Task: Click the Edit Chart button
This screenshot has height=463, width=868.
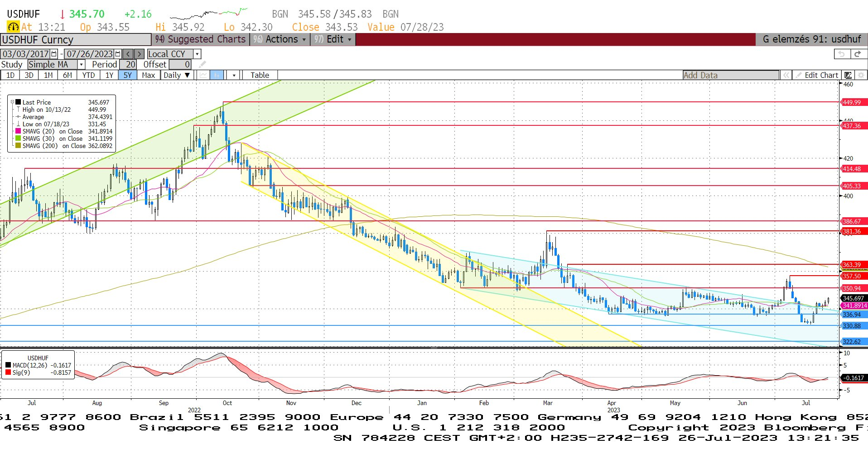Action: [x=817, y=75]
